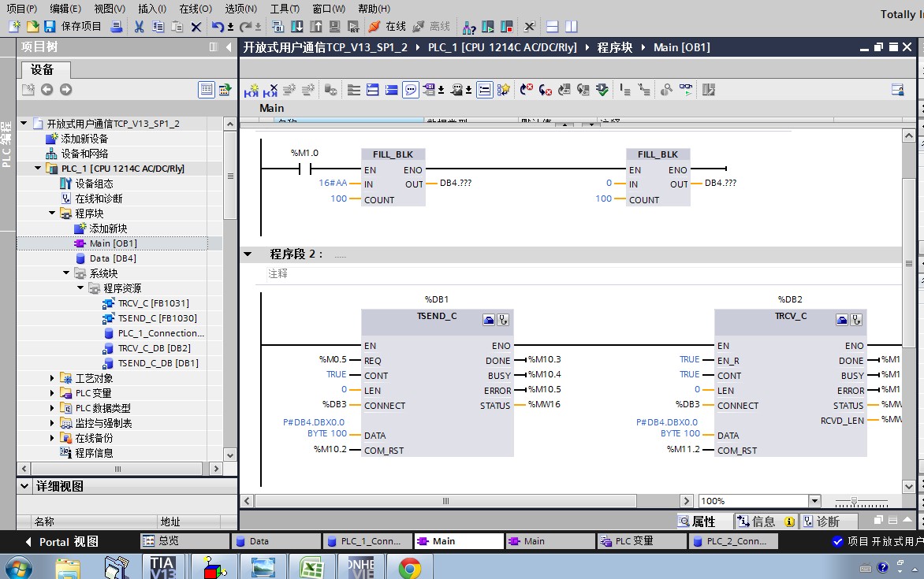The image size is (924, 579).
Task: Click the copy icon in main toolbar
Action: pyautogui.click(x=158, y=27)
